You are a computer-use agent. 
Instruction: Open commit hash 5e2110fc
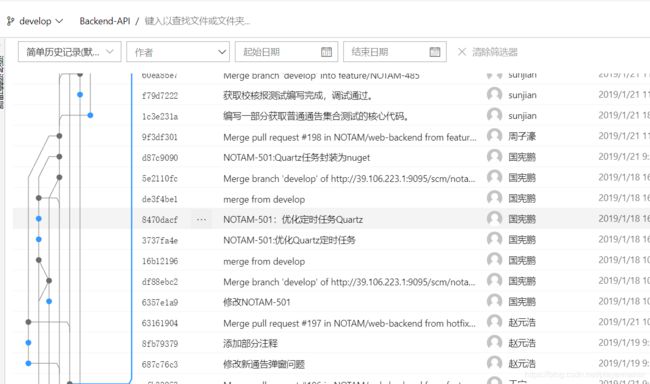click(160, 179)
